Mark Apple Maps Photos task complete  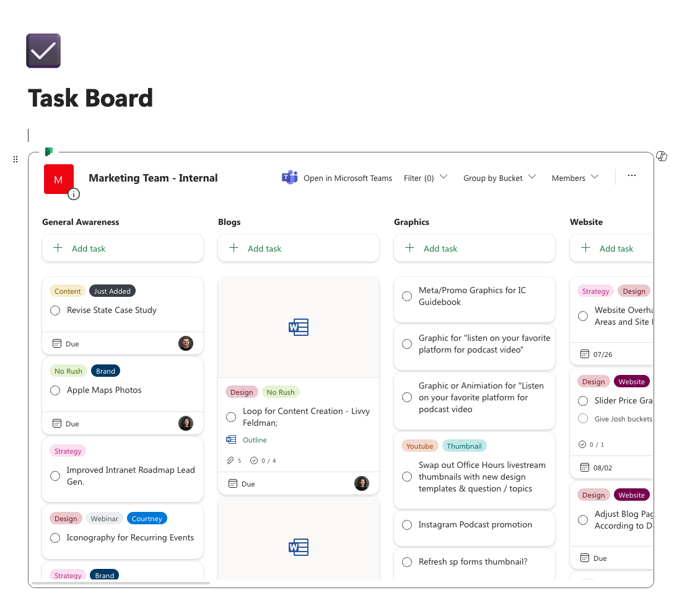[55, 390]
